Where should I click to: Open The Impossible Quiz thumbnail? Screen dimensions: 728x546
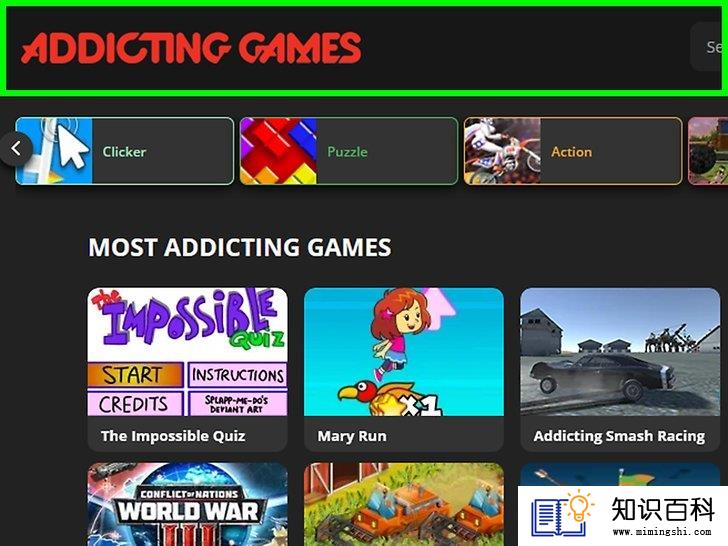pos(188,352)
